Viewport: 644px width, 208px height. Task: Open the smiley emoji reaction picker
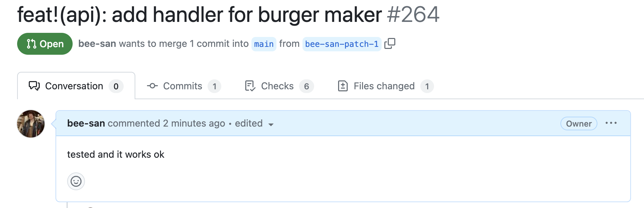(76, 182)
